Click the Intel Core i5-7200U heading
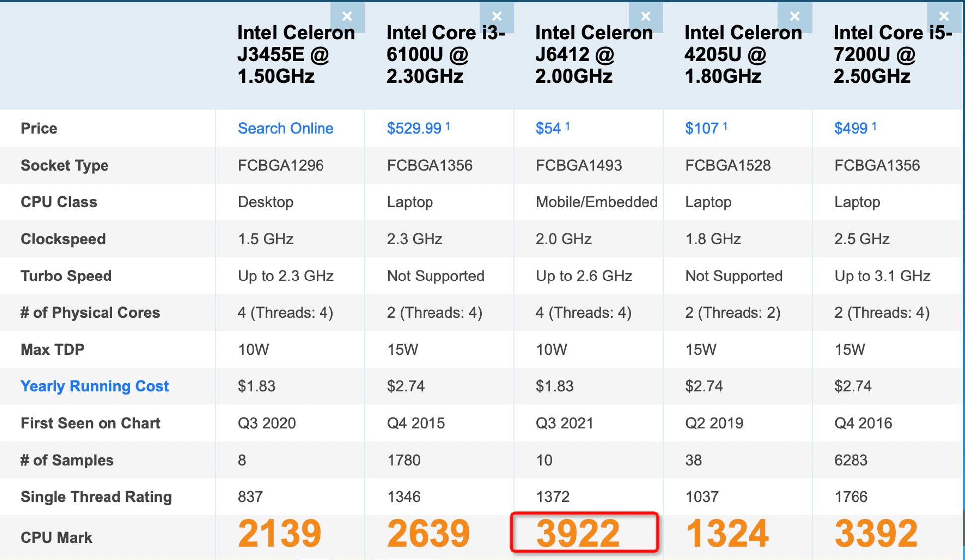The width and height of the screenshot is (965, 560). coord(892,54)
